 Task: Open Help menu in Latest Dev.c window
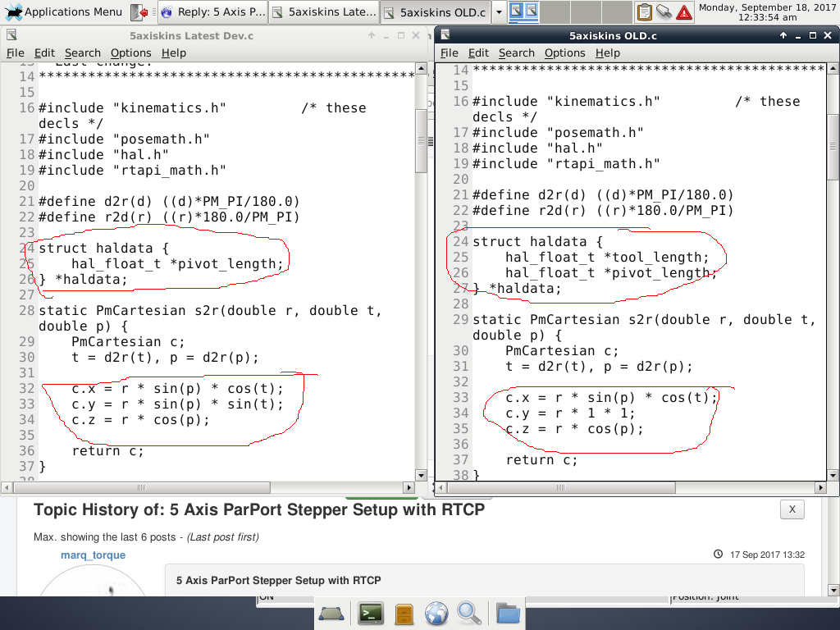pos(174,53)
